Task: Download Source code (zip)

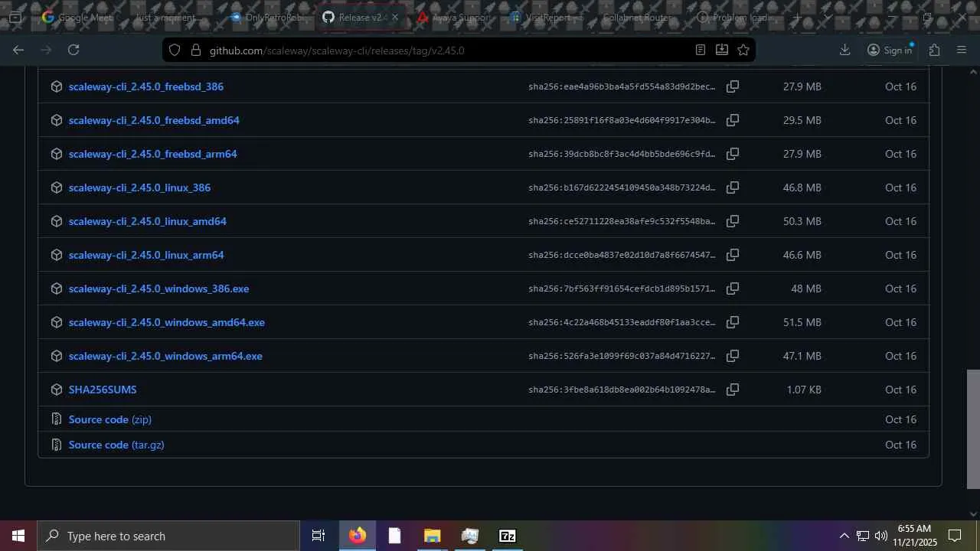Action: click(110, 419)
